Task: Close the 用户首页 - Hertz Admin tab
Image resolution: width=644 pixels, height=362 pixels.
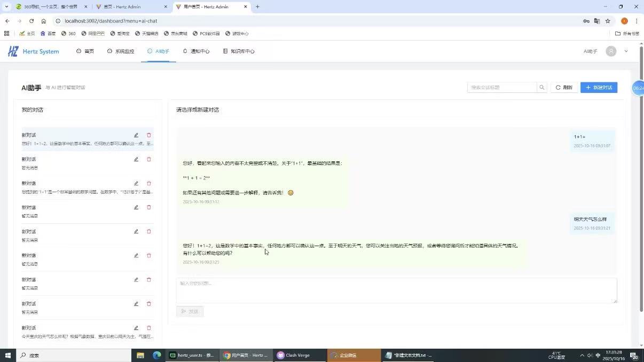Action: 246,7
